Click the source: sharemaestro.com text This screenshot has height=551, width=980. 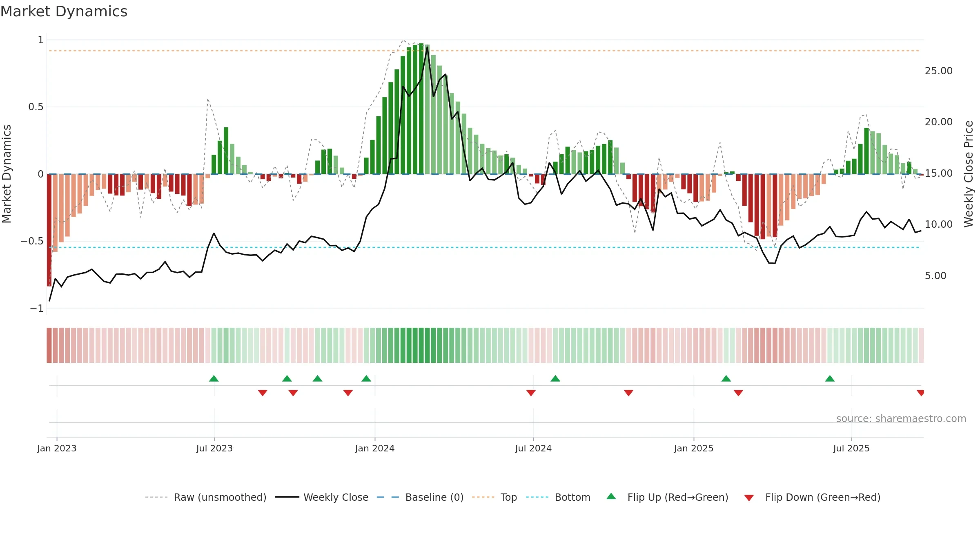[901, 419]
